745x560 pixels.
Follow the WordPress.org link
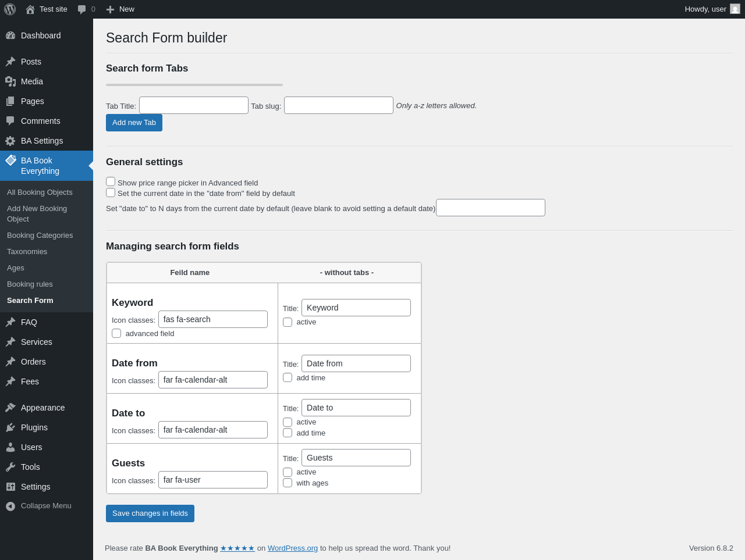click(x=293, y=548)
